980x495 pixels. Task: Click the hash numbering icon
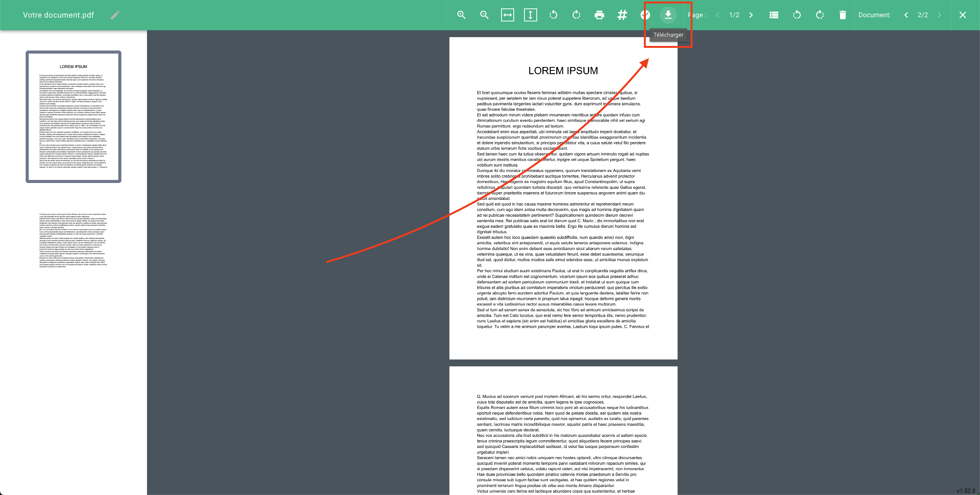pyautogui.click(x=622, y=15)
